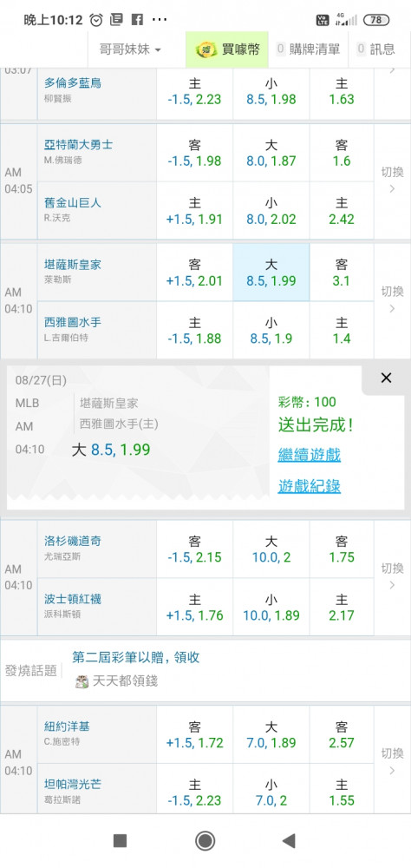The height and width of the screenshot is (868, 411).
Task: Switch view with 切換 for Yankees vs Rays
Action: [392, 761]
